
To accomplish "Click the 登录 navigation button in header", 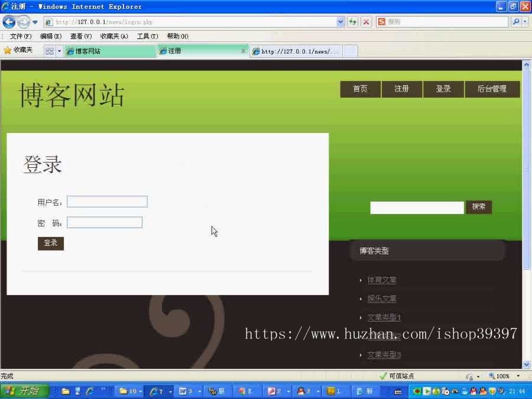I will click(443, 89).
